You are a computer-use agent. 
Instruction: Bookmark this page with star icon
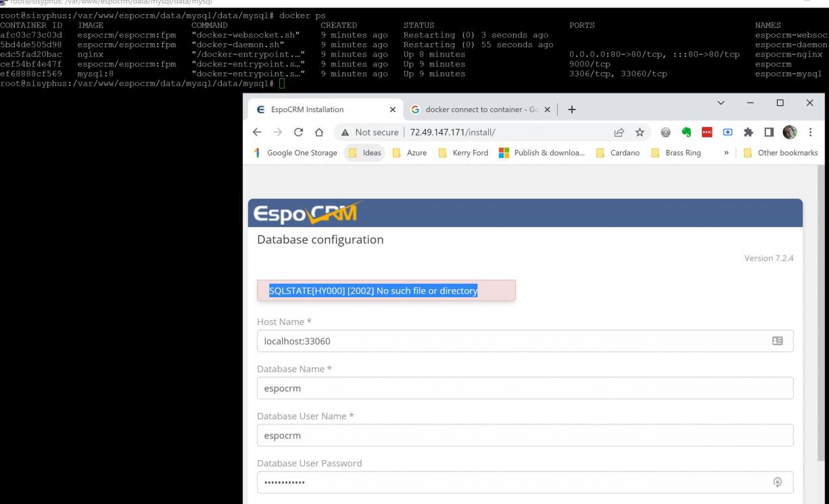[640, 132]
